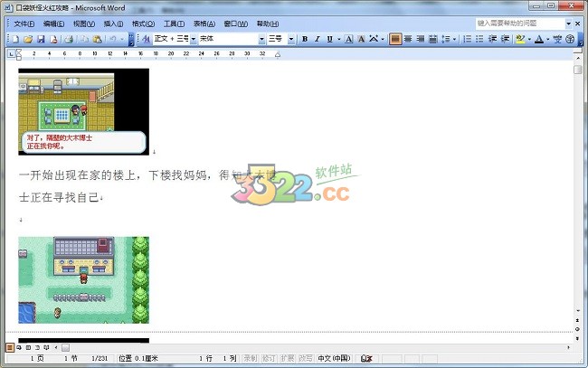Save the document using the floppy disk icon
Screen dimensions: 588x368
[x=41, y=39]
